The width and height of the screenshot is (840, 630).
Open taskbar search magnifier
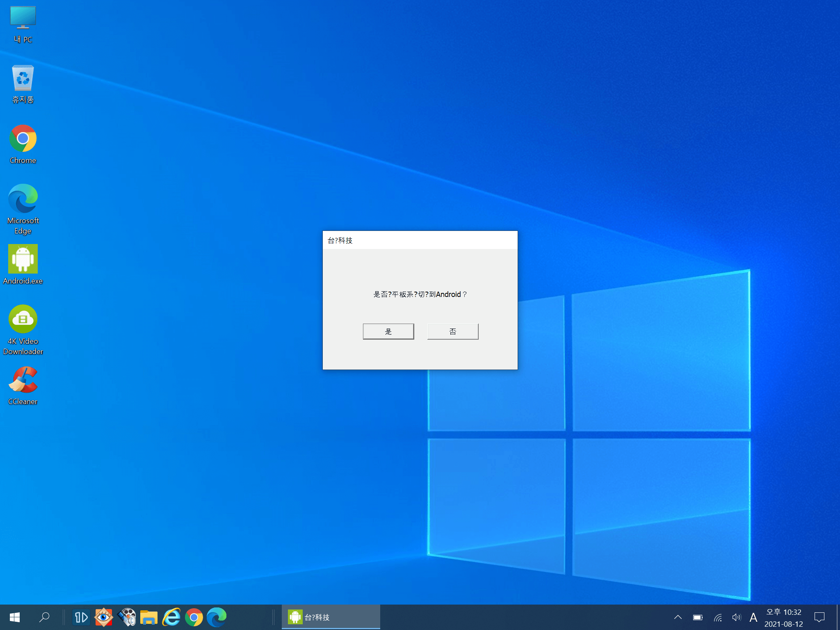pos(44,617)
